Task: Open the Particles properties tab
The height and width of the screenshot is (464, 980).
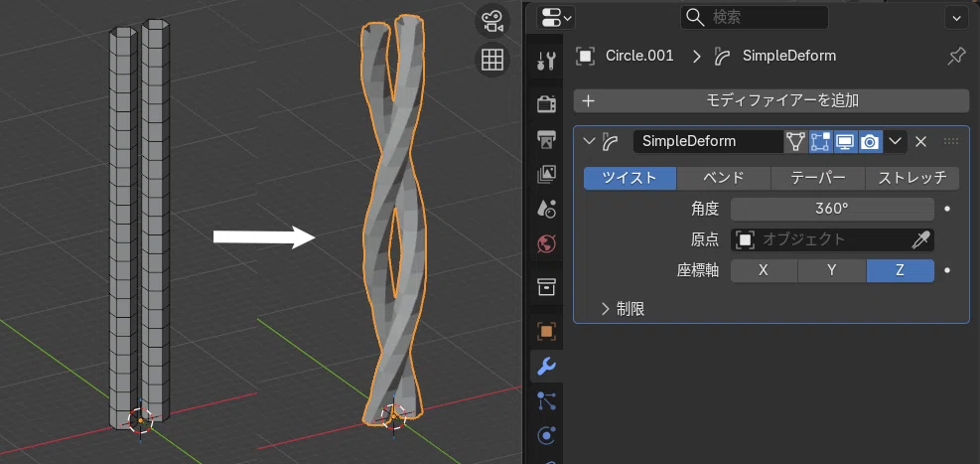Action: tap(546, 400)
